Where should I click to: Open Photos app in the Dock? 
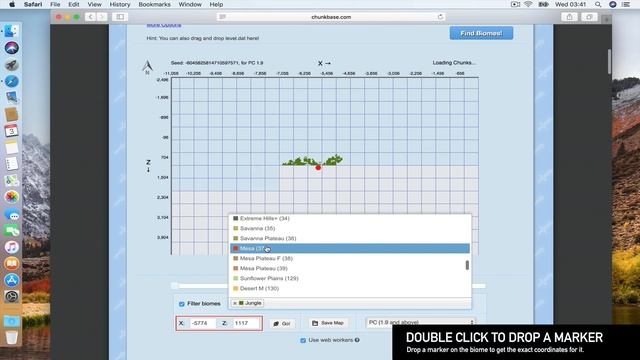[11, 197]
